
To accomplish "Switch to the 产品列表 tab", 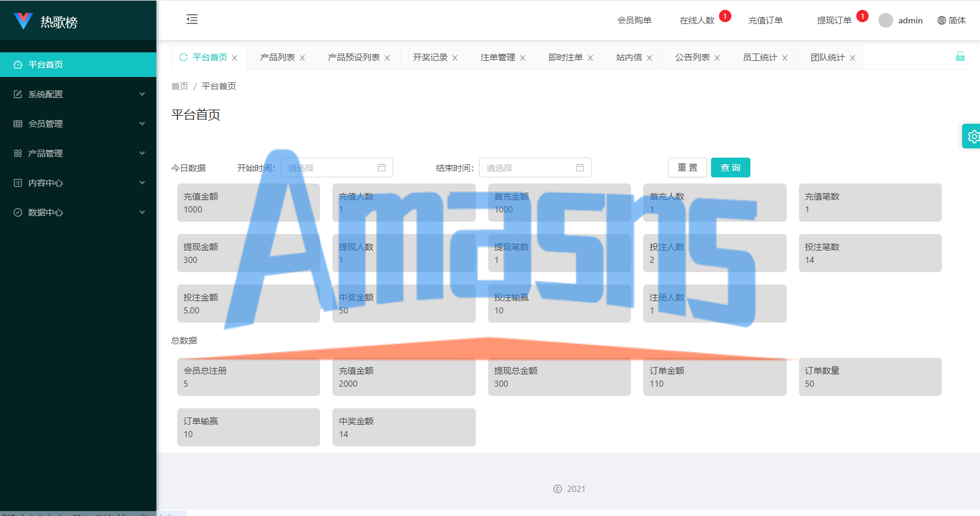I will pos(278,57).
